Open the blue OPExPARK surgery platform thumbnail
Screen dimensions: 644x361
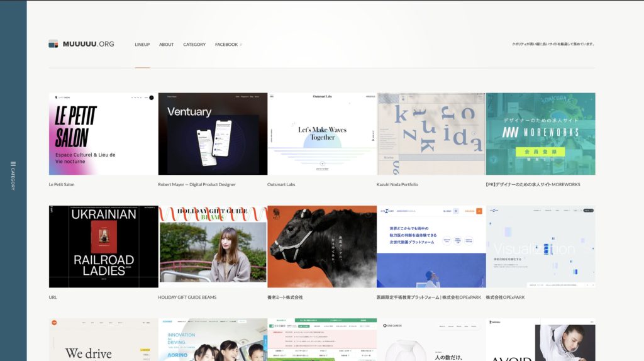coord(431,247)
